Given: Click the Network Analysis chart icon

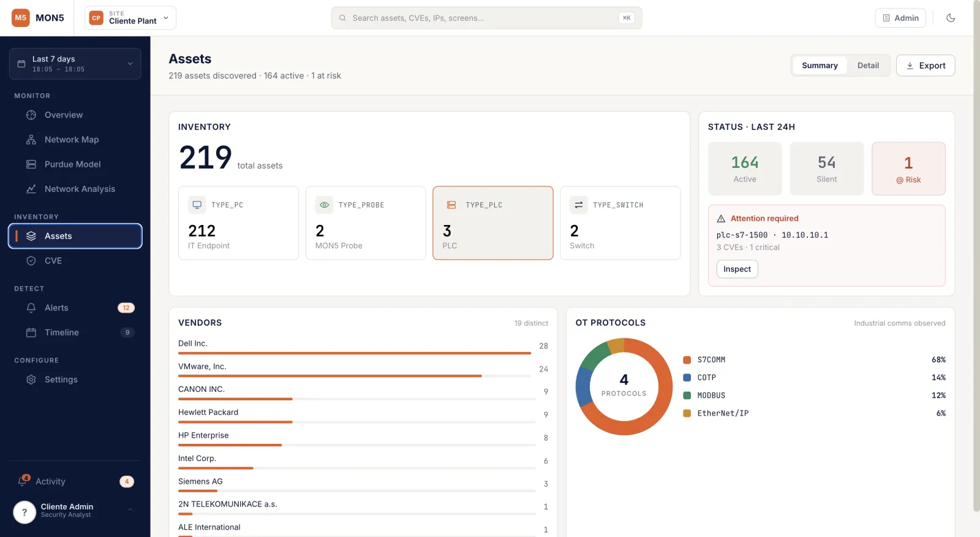Looking at the screenshot, I should pyautogui.click(x=31, y=189).
